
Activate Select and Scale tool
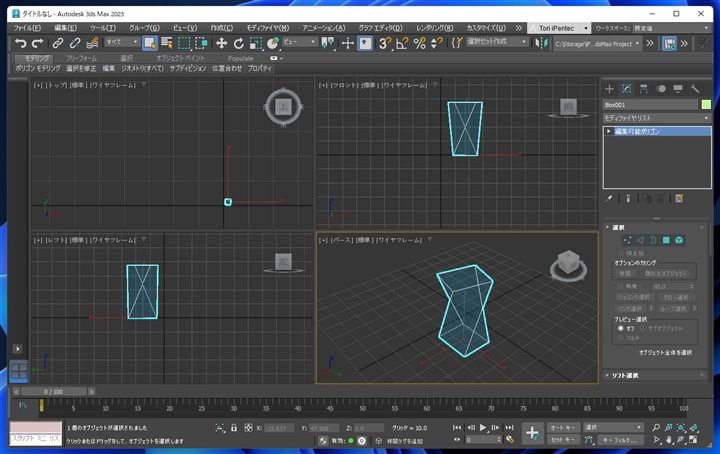click(255, 44)
